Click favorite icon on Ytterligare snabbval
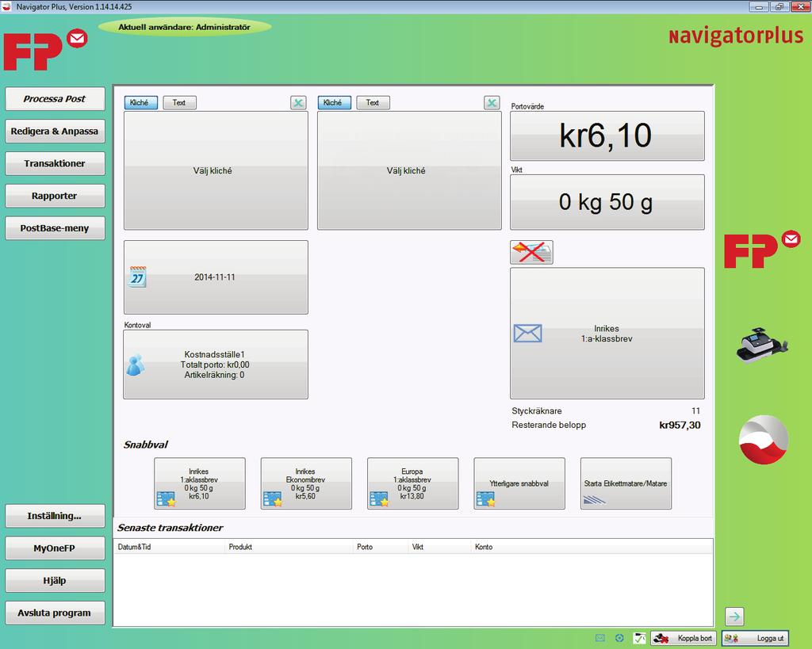The height and width of the screenshot is (649, 812). point(486,499)
